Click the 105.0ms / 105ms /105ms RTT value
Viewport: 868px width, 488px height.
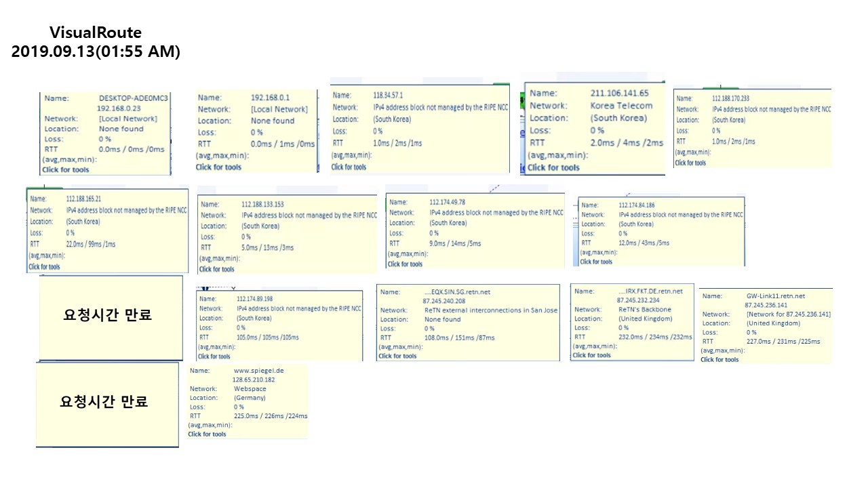pyautogui.click(x=268, y=338)
